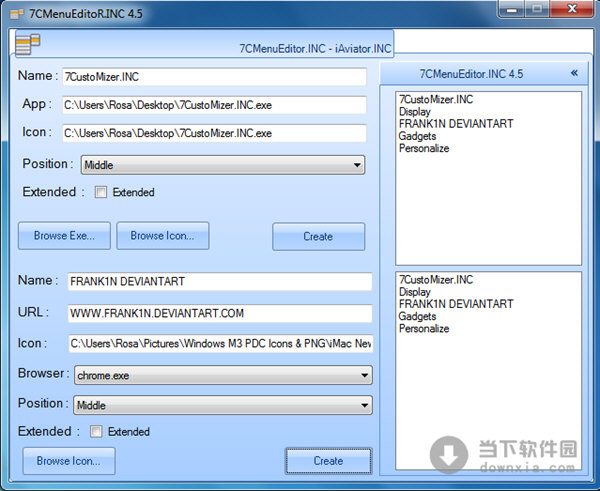Select 7CustoMizer.INC in lower list
The image size is (600, 491).
click(436, 280)
